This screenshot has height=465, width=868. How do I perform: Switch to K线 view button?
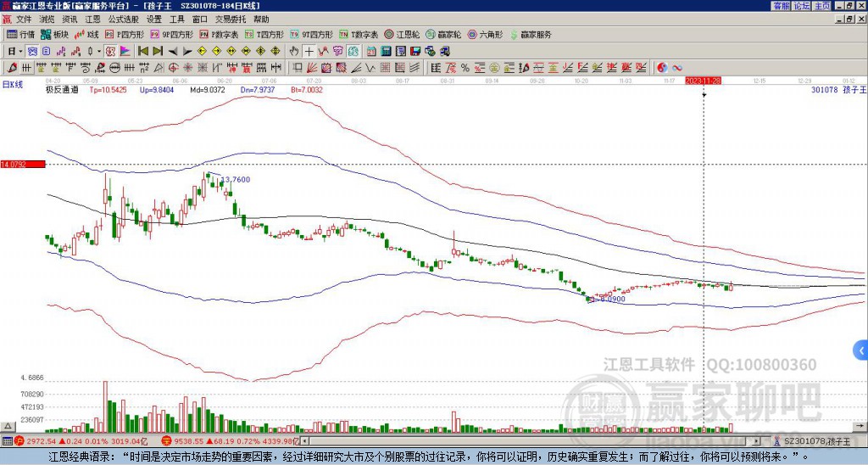pyautogui.click(x=86, y=34)
